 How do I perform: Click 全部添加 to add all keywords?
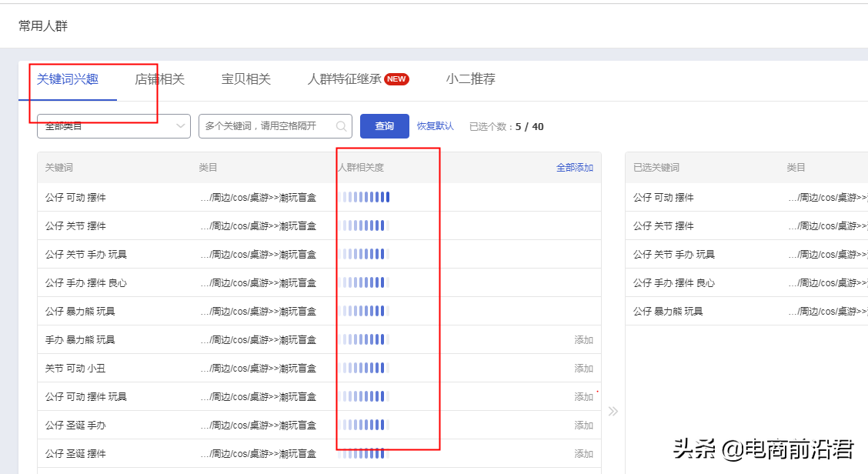pos(575,167)
